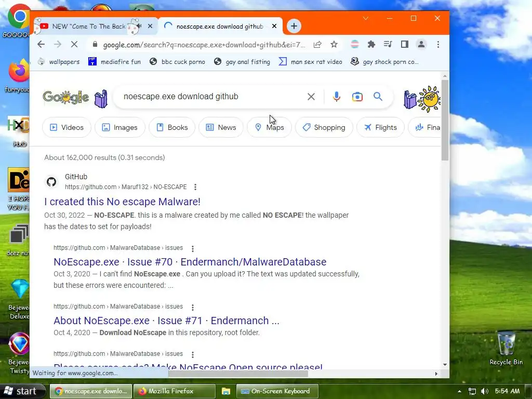Click the network tray icon

pyautogui.click(x=472, y=391)
